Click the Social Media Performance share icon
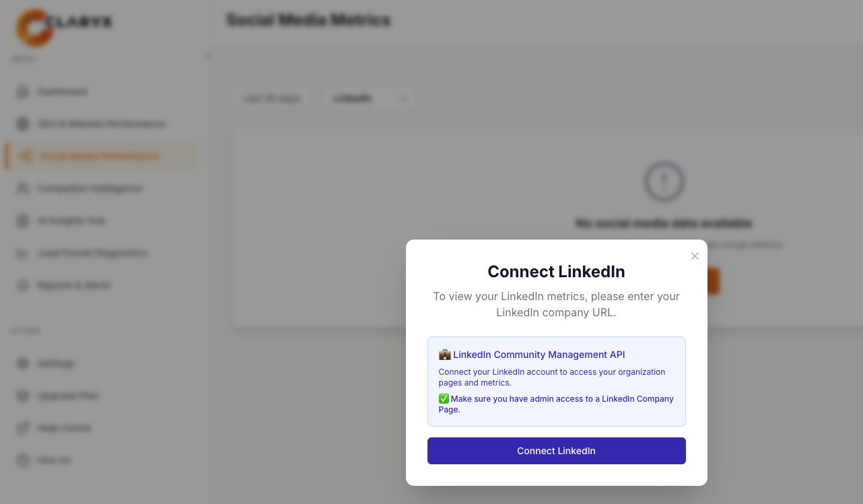The width and height of the screenshot is (863, 504). click(x=26, y=156)
